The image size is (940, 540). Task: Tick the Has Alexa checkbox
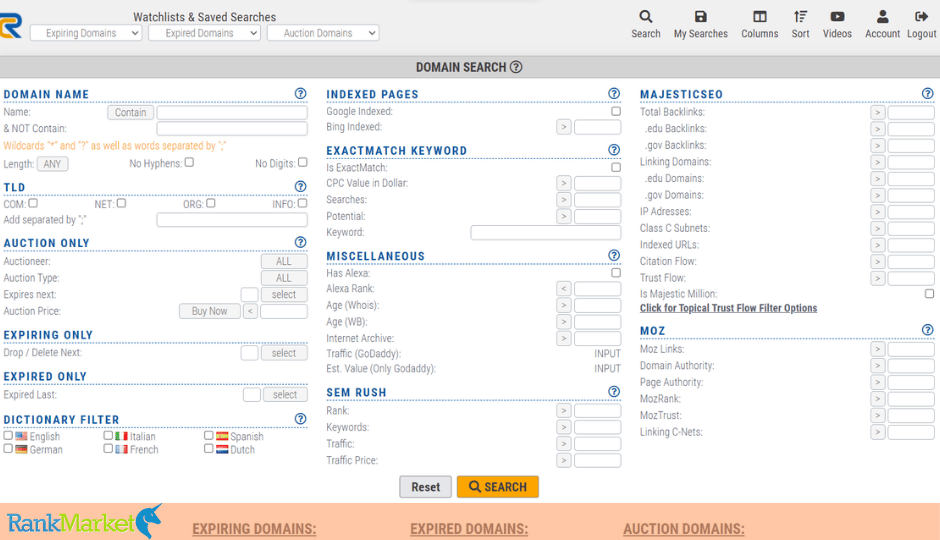pyautogui.click(x=616, y=273)
